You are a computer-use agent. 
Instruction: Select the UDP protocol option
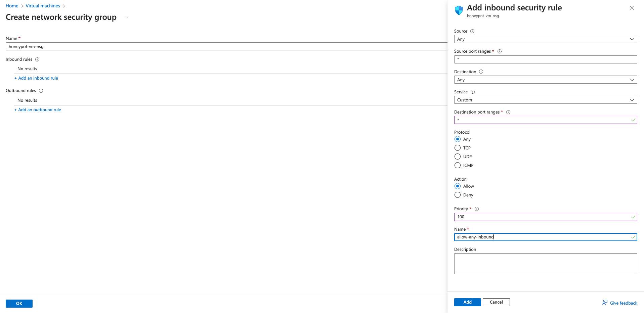458,156
